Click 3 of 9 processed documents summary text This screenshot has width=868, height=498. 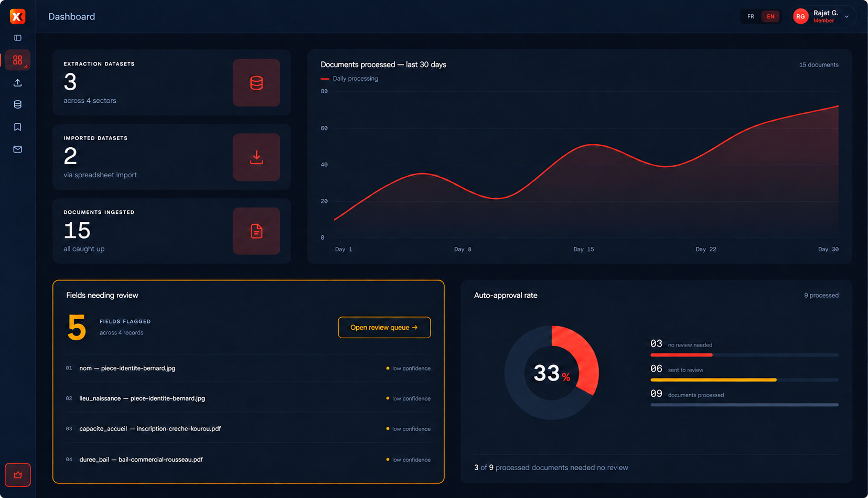[x=551, y=468]
